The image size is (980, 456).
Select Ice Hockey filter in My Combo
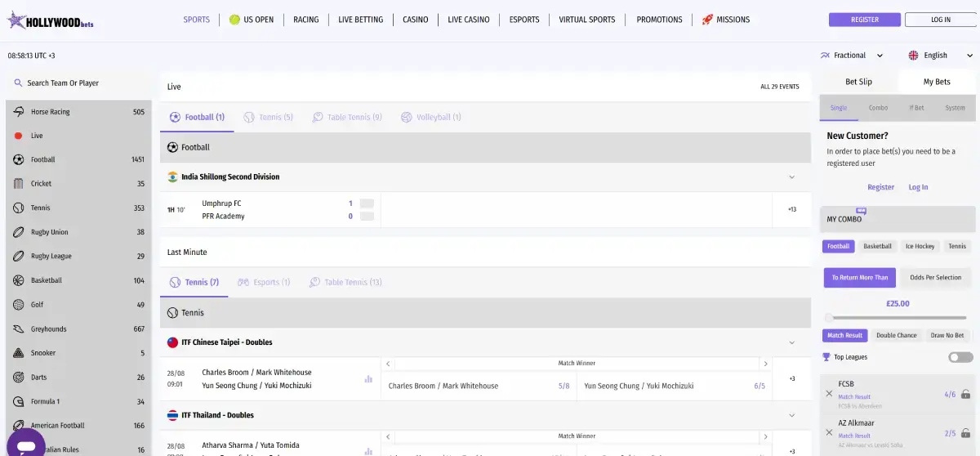[920, 246]
